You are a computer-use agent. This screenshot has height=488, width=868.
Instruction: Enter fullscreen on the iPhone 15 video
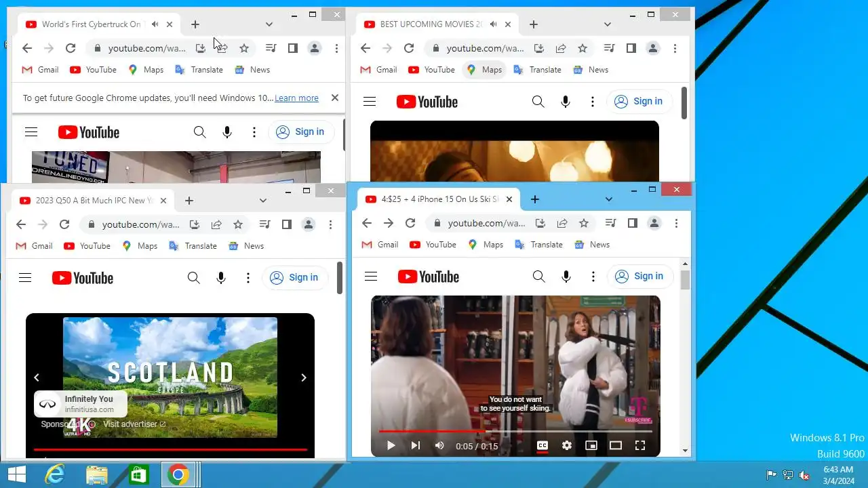tap(639, 445)
